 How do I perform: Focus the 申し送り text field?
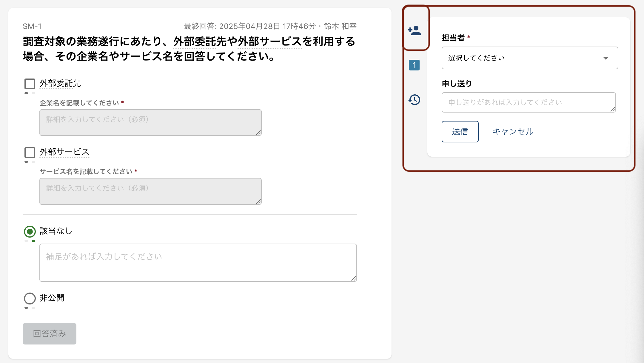[x=529, y=102]
